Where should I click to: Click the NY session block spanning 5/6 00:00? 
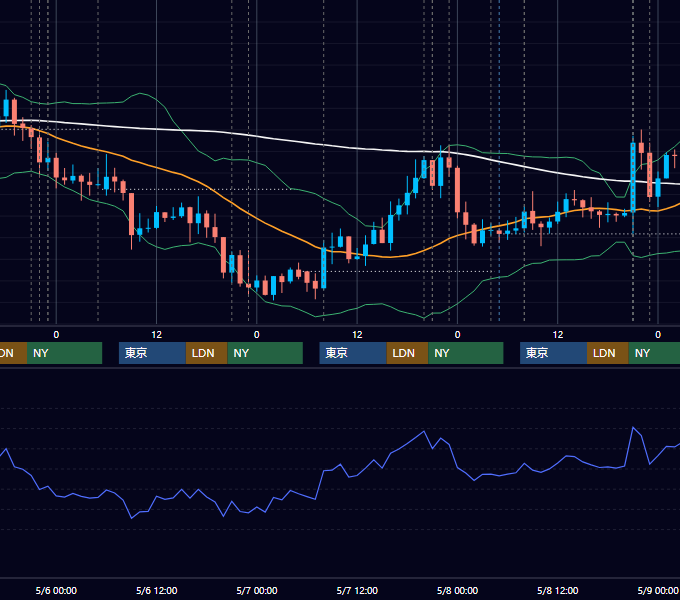pyautogui.click(x=64, y=353)
